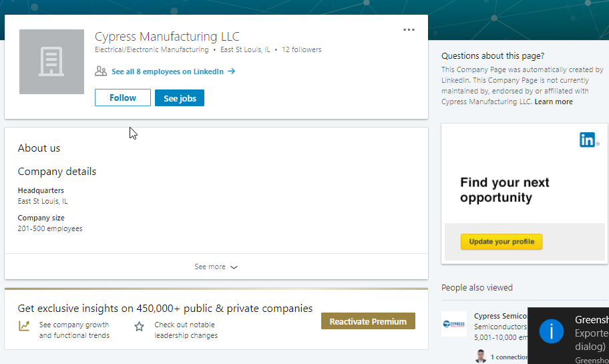Click the Reactivate Premium button
This screenshot has height=364, width=609.
[368, 321]
